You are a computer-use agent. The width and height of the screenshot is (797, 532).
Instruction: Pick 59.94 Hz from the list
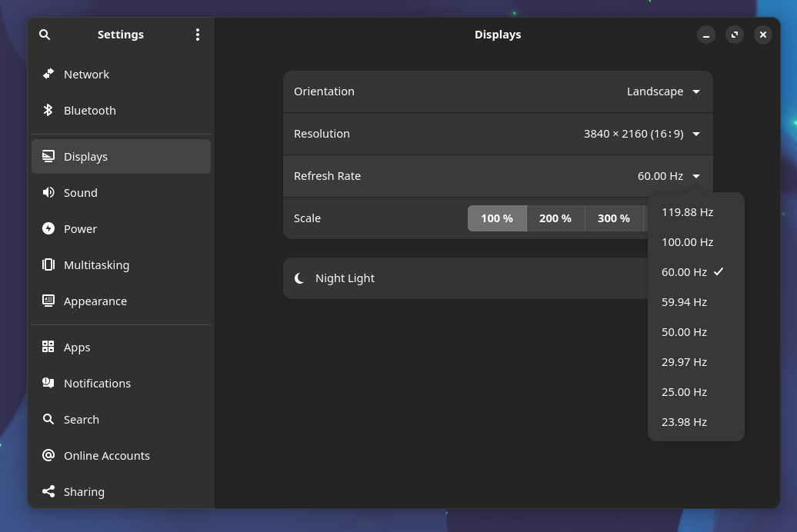pyautogui.click(x=696, y=302)
